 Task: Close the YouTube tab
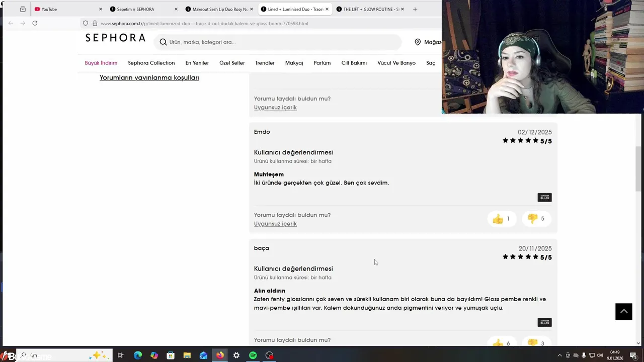(100, 9)
